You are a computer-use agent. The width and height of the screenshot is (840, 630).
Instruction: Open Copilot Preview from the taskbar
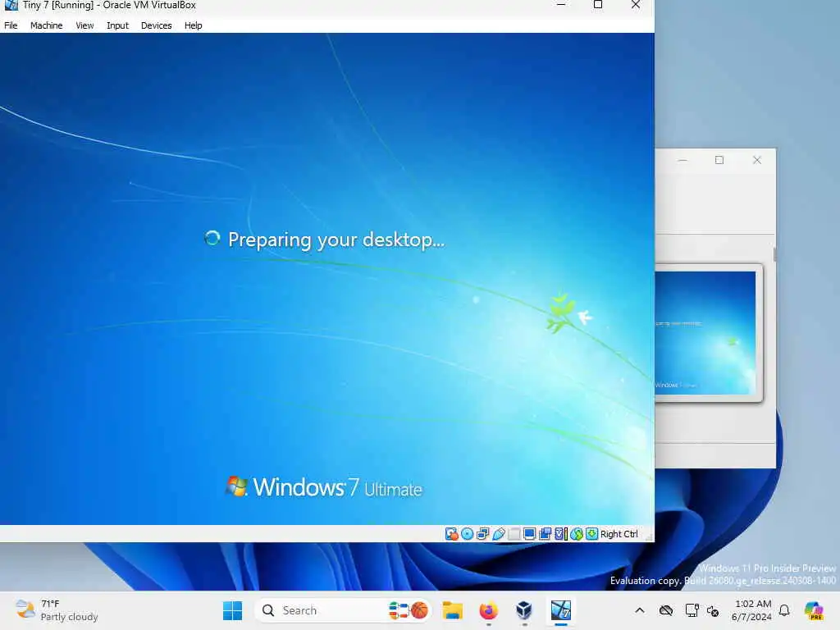pos(814,610)
